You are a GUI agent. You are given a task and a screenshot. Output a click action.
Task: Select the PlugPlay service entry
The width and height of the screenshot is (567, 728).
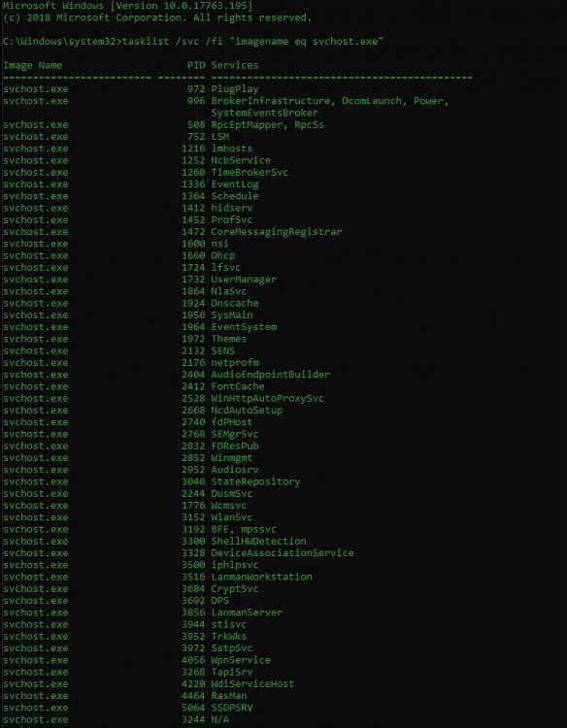coord(235,88)
